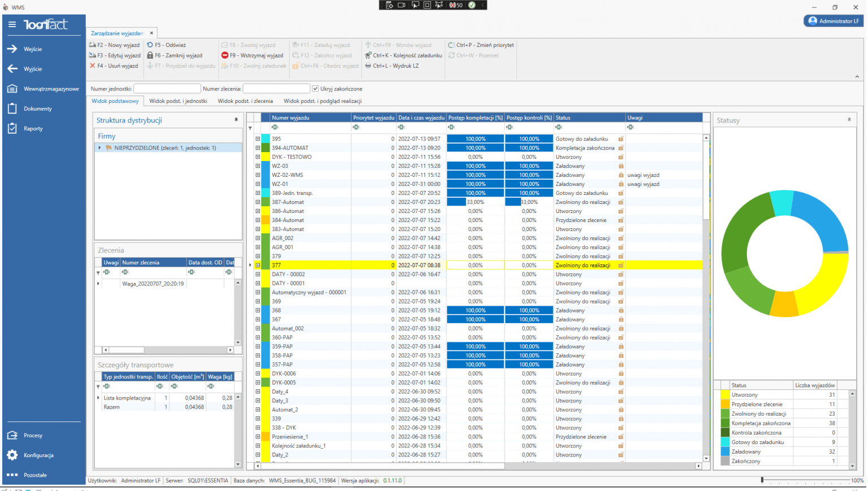868x491 pixels.
Task: Click lock icon on row 395
Action: (x=621, y=139)
